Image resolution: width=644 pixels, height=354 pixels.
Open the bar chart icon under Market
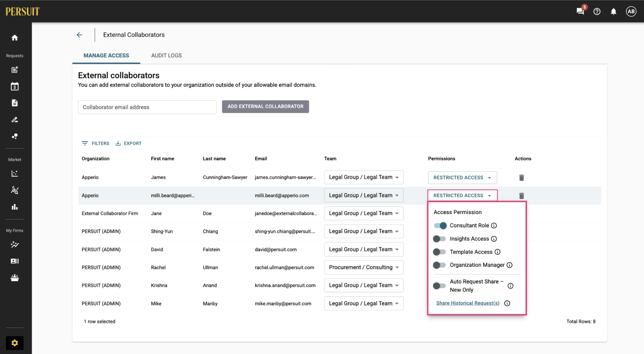tap(14, 207)
